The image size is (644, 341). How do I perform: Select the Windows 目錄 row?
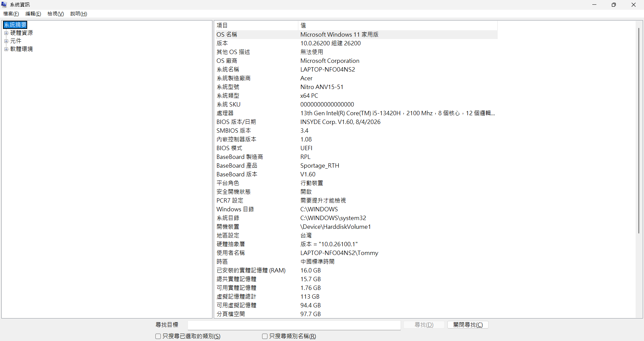(x=356, y=209)
